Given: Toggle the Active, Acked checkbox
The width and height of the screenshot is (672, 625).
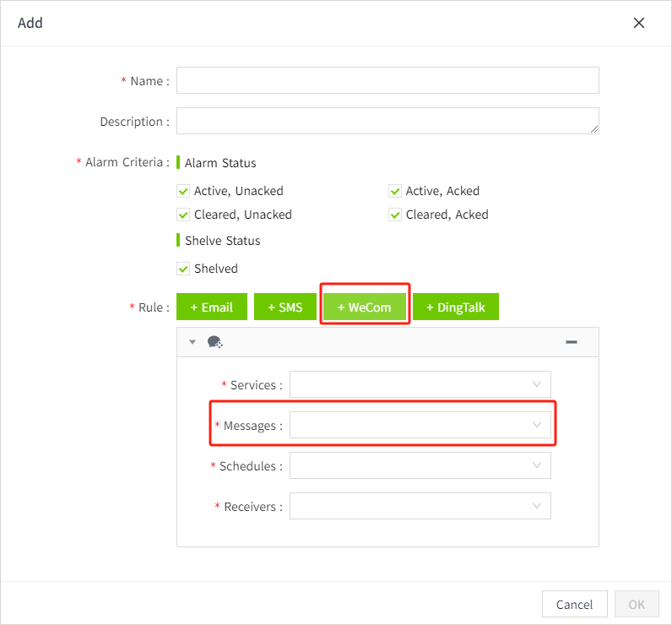Looking at the screenshot, I should [395, 191].
